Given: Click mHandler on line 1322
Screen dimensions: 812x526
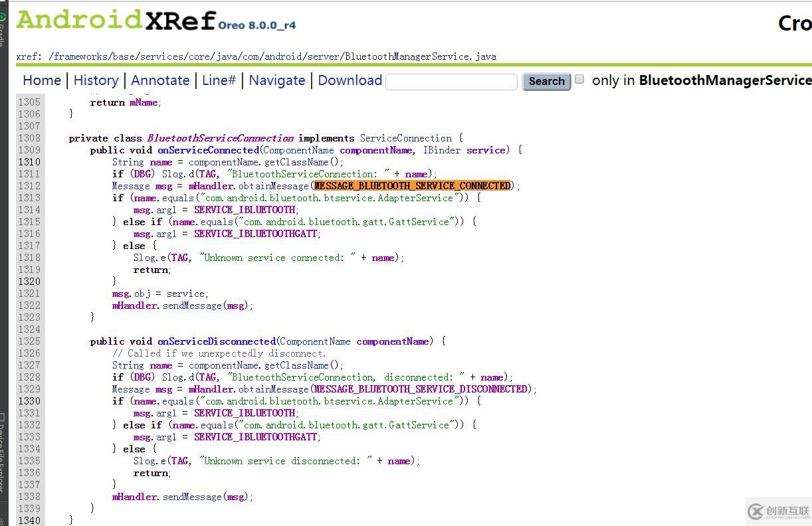Looking at the screenshot, I should pyautogui.click(x=136, y=306).
